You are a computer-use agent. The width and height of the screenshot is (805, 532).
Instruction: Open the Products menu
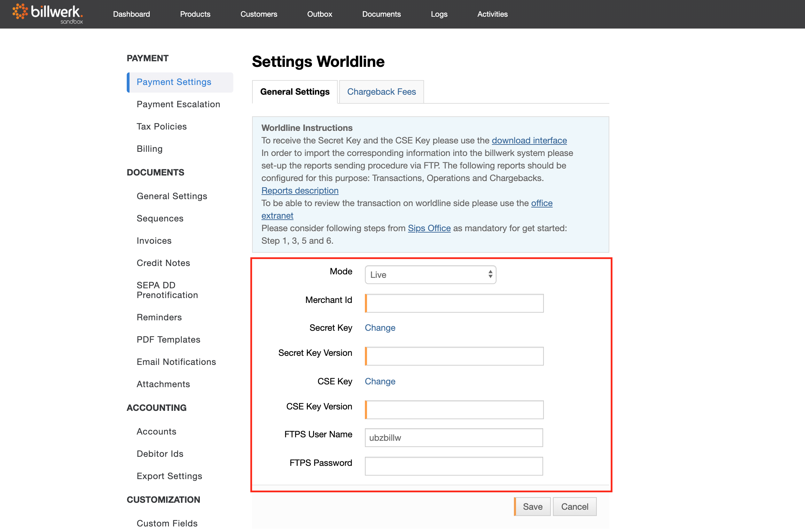[195, 14]
